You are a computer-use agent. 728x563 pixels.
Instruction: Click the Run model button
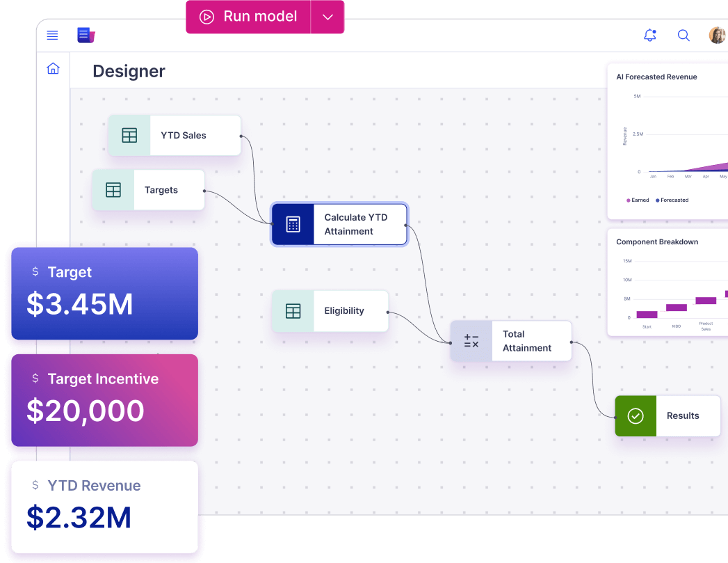pos(248,17)
